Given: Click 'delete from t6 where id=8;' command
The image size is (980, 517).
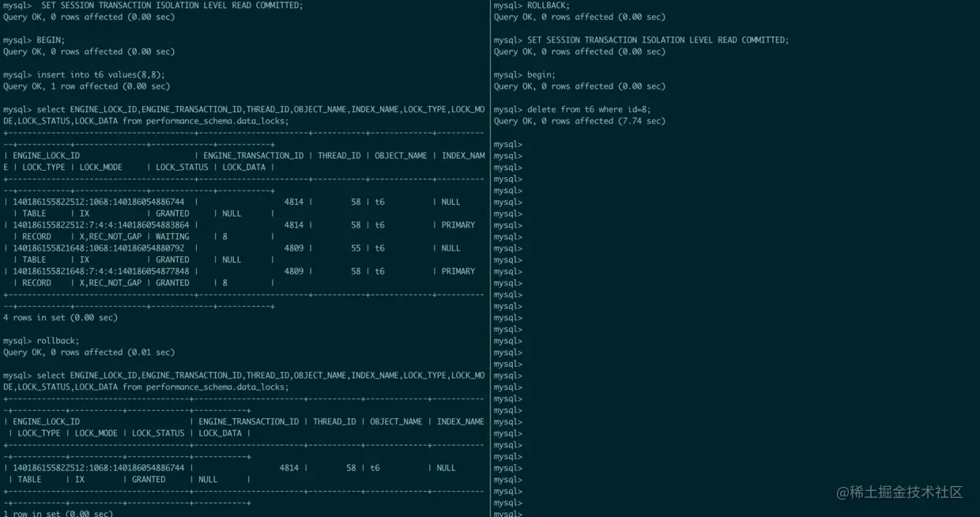Looking at the screenshot, I should 589,109.
